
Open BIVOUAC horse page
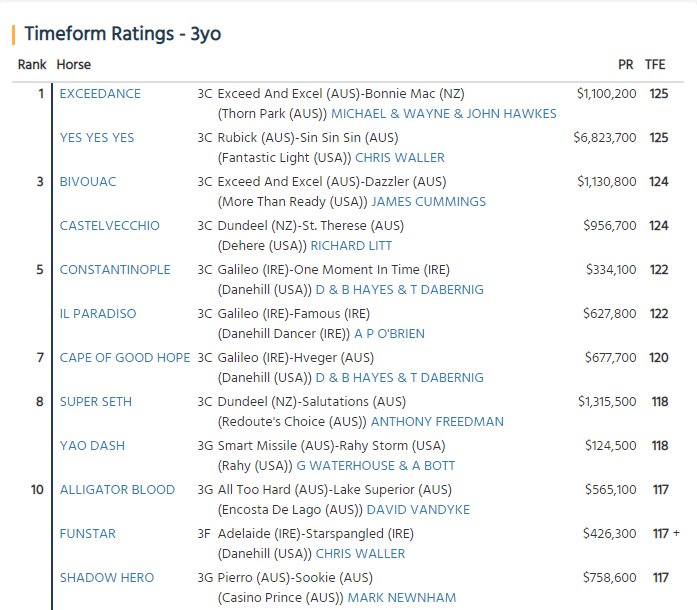coord(88,182)
